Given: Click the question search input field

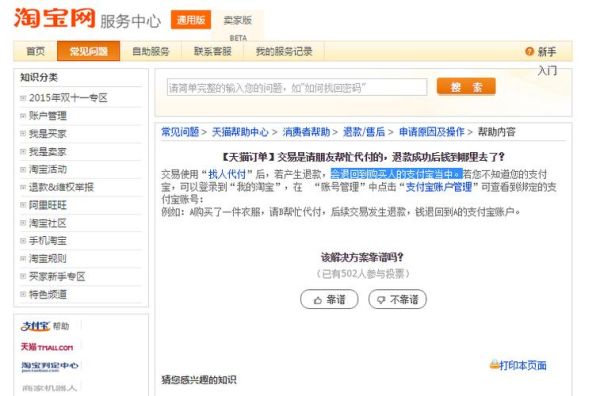Looking at the screenshot, I should 297,88.
